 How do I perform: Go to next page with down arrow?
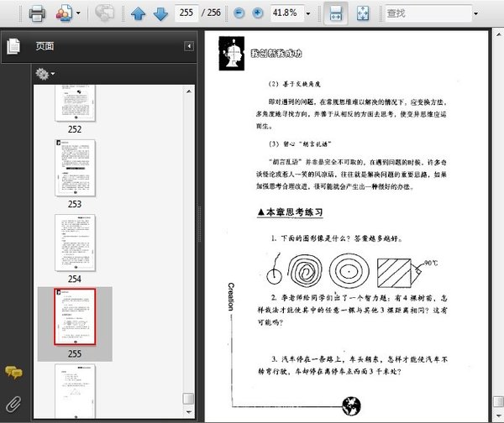(x=159, y=13)
